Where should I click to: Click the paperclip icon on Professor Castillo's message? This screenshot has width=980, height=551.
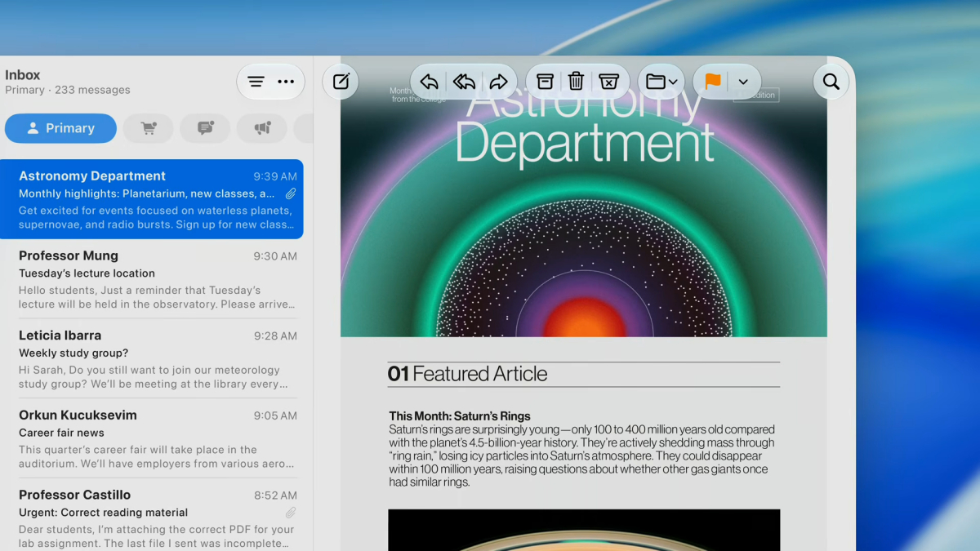point(291,513)
